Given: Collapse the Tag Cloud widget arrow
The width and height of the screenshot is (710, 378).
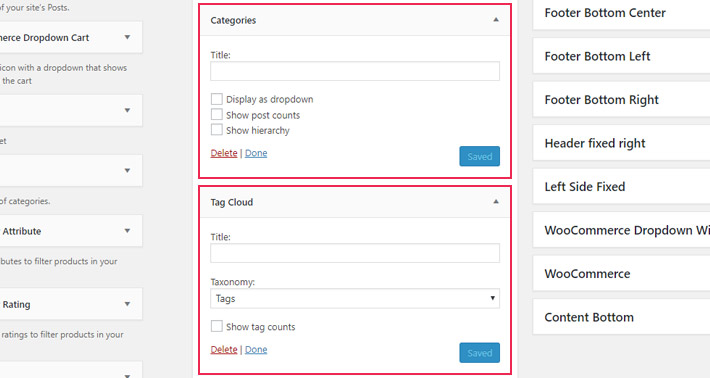Looking at the screenshot, I should [x=496, y=202].
